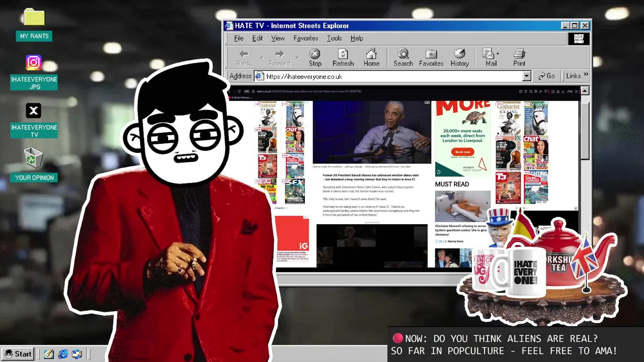
Task: Open the Help menu
Action: click(357, 38)
